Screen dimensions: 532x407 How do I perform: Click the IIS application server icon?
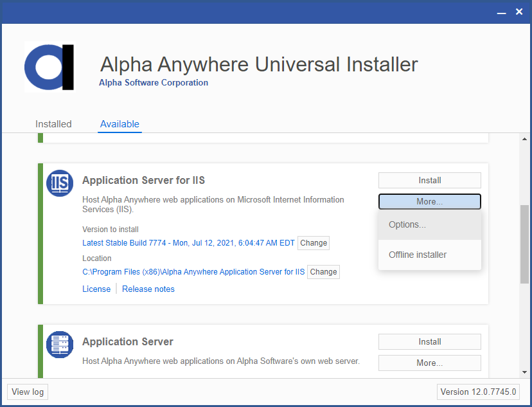click(60, 183)
